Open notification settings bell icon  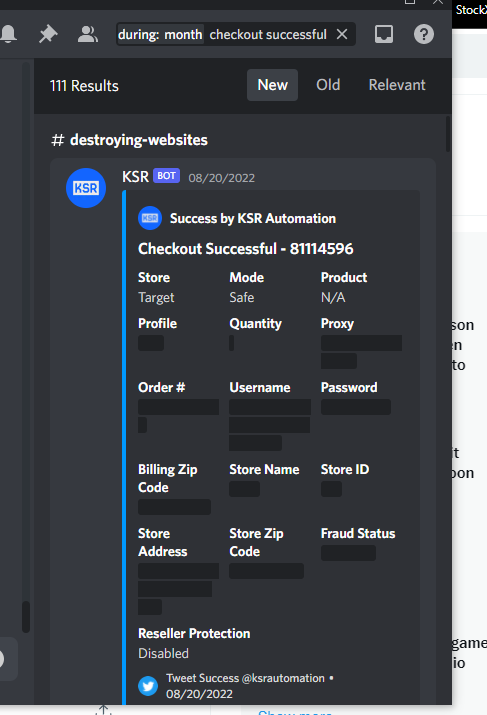tap(8, 34)
